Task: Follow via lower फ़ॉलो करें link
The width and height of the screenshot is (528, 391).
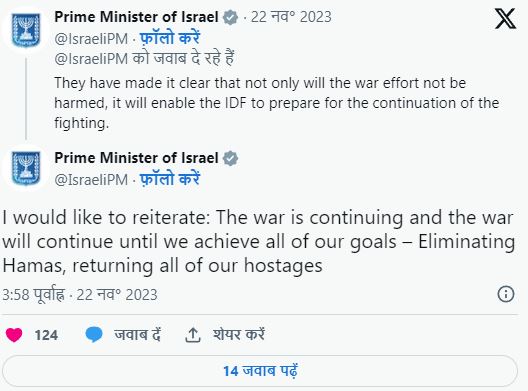Action: [x=170, y=179]
